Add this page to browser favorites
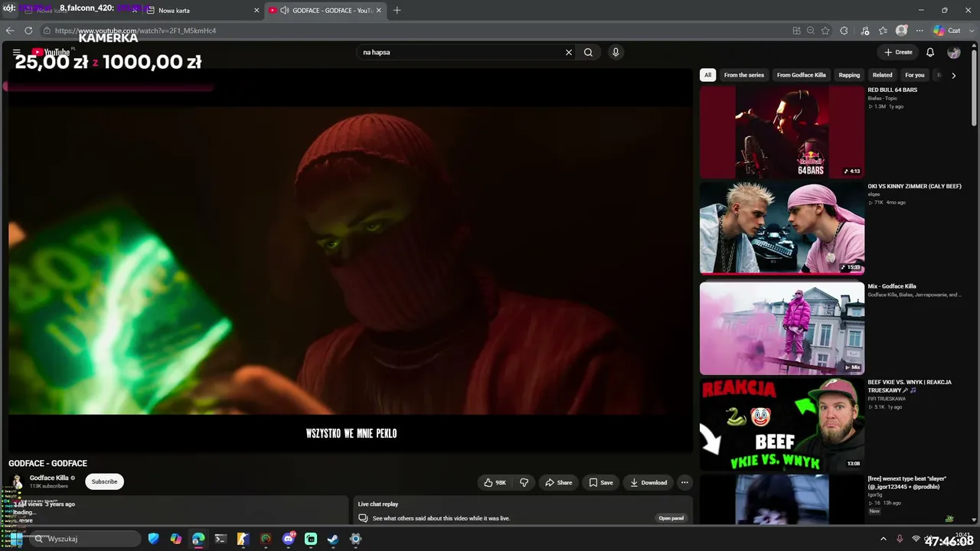The width and height of the screenshot is (980, 551). pyautogui.click(x=825, y=31)
